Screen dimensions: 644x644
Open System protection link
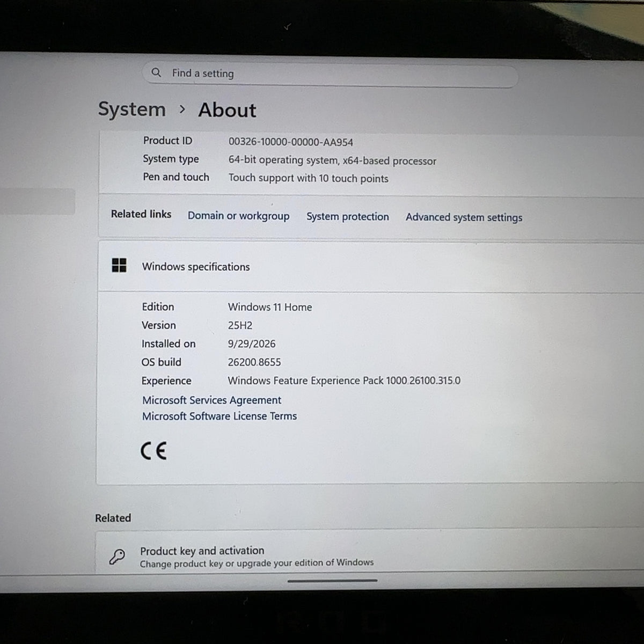[x=348, y=216]
